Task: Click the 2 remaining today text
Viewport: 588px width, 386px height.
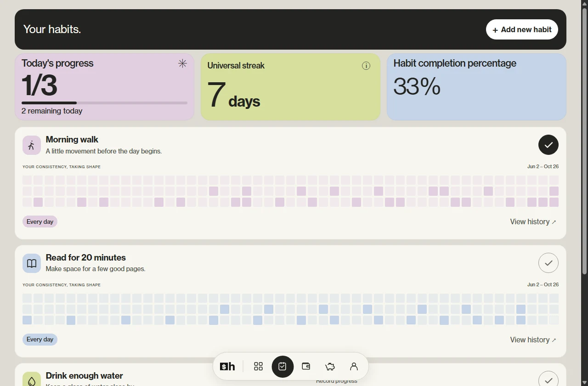Action: click(52, 111)
